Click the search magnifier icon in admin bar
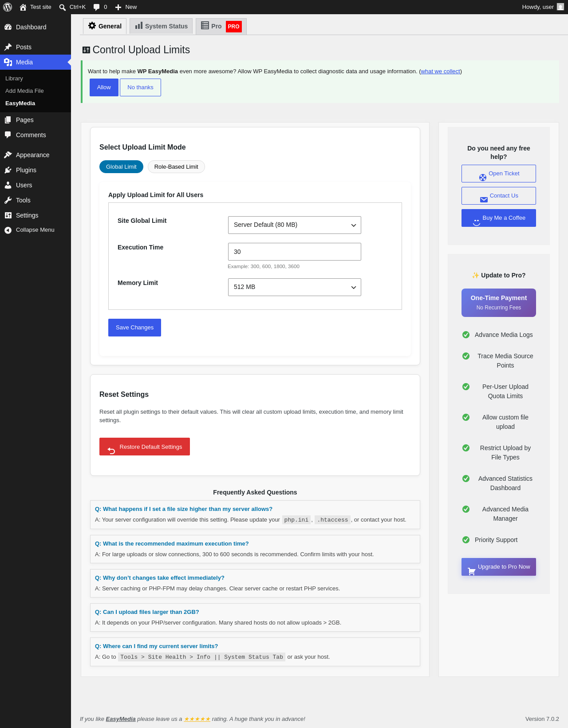 tap(63, 7)
